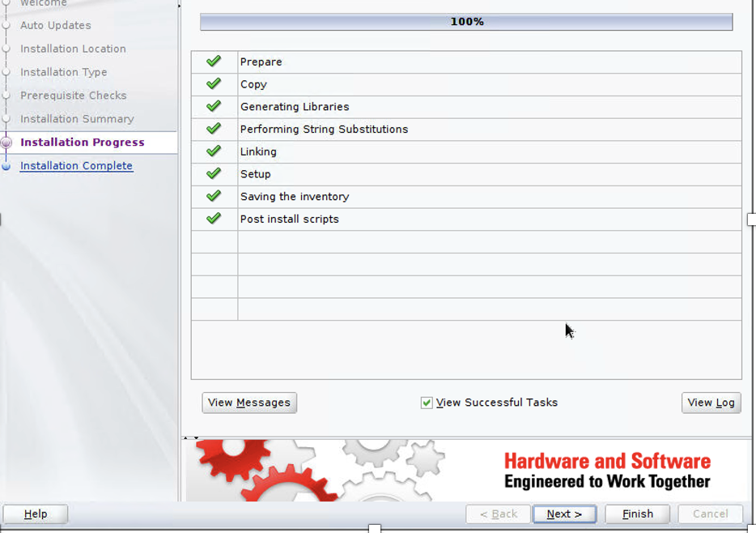This screenshot has width=756, height=533.
Task: Select the Installation Type step
Action: point(64,72)
